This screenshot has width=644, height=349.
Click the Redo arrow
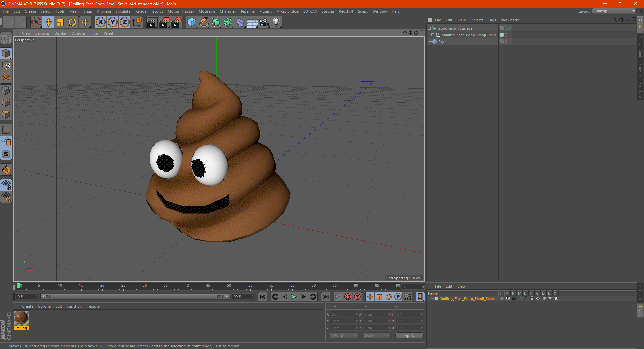(x=21, y=22)
